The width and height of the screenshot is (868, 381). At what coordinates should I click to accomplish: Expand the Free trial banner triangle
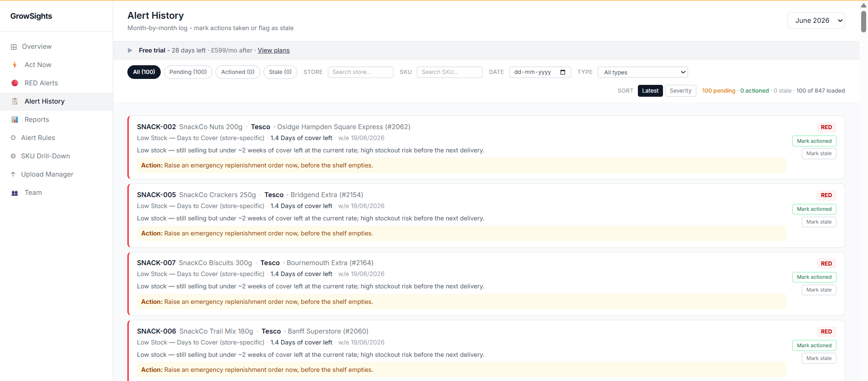point(130,50)
